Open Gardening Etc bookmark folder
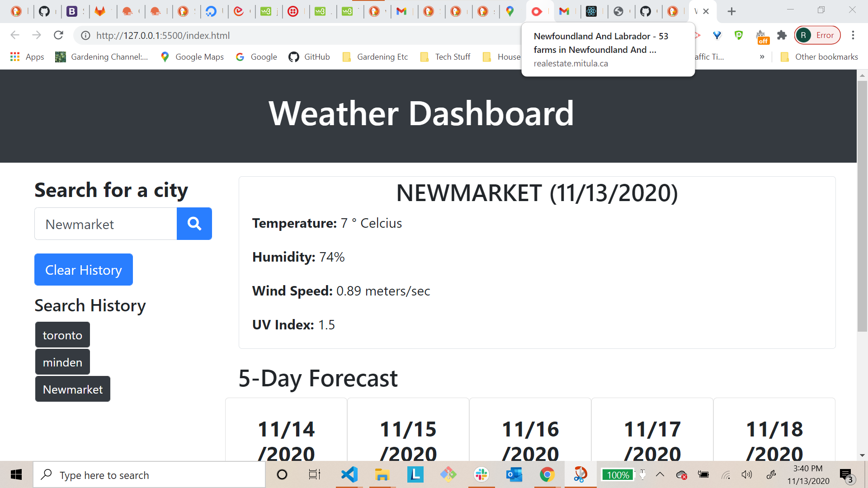The height and width of the screenshot is (488, 868). point(376,56)
